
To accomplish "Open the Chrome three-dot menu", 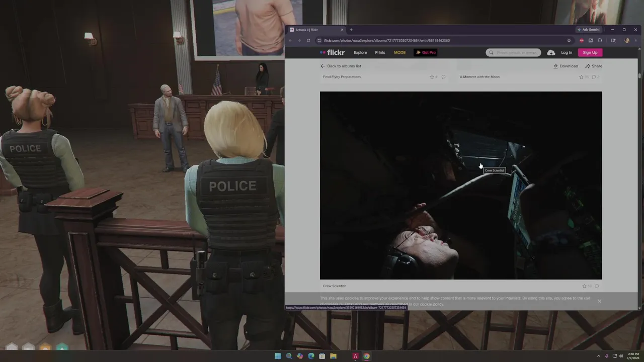I will click(x=635, y=40).
